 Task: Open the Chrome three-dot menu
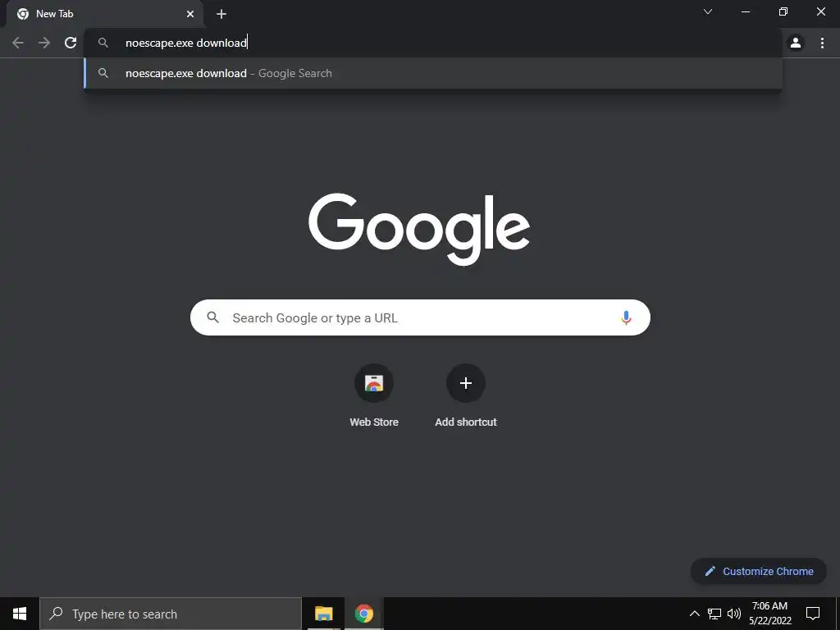click(x=822, y=43)
